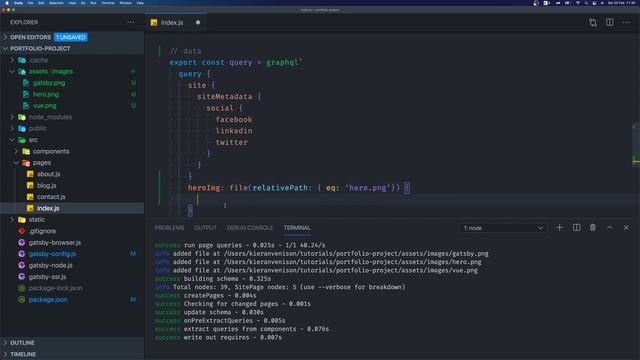
Task: Switch to the Debug Console tab
Action: pos(250,228)
